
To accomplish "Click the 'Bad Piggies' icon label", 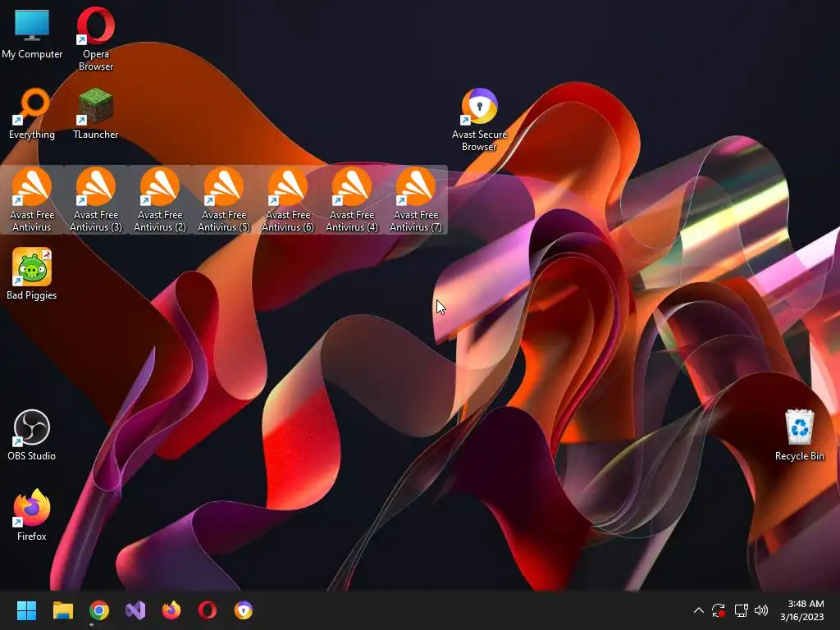I will (x=32, y=295).
